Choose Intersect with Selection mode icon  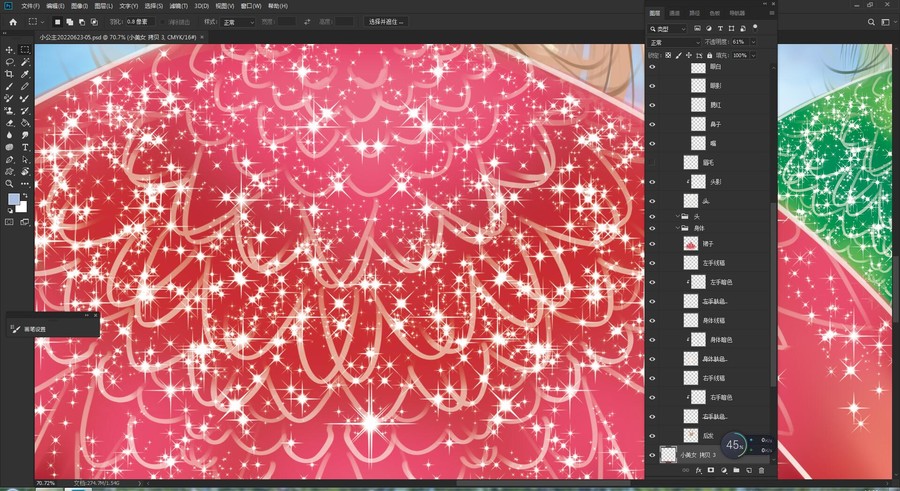pyautogui.click(x=94, y=22)
